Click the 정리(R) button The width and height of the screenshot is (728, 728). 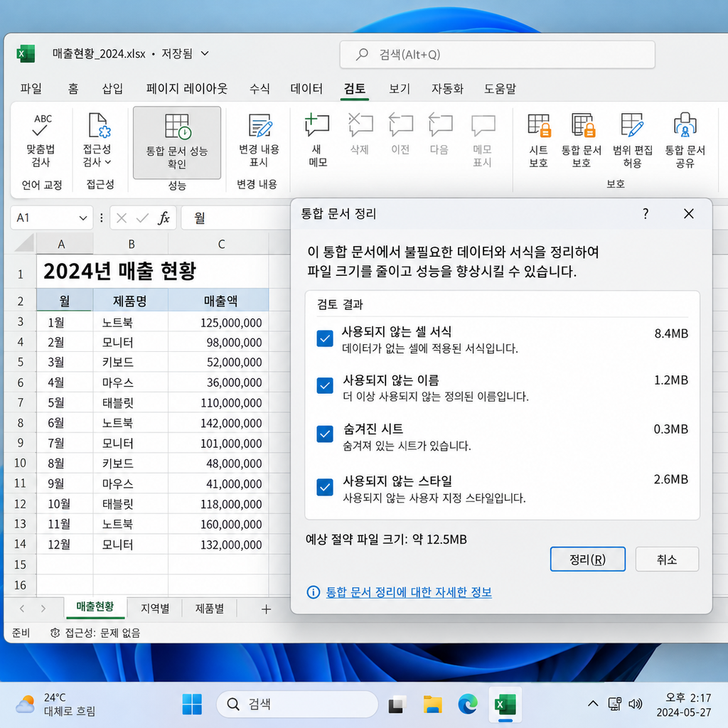click(x=587, y=559)
